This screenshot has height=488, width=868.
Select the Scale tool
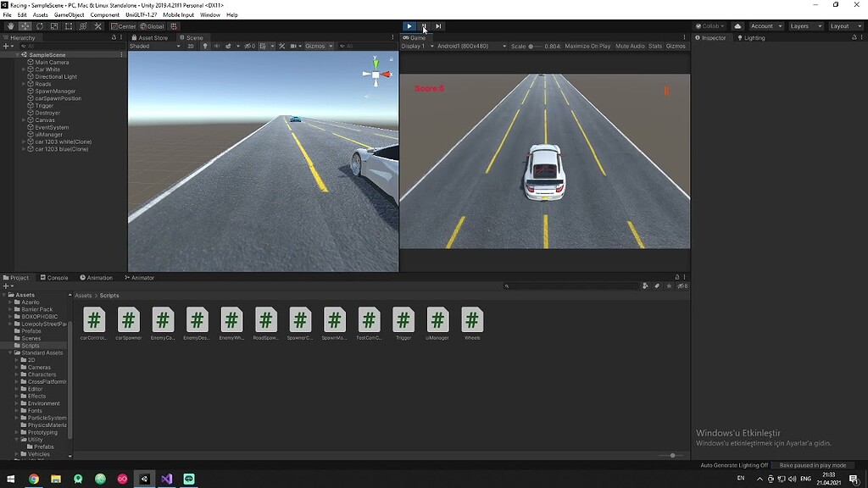53,26
